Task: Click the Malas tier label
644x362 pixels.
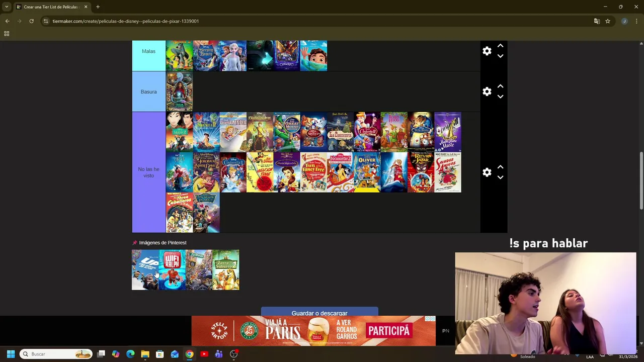Action: click(148, 51)
